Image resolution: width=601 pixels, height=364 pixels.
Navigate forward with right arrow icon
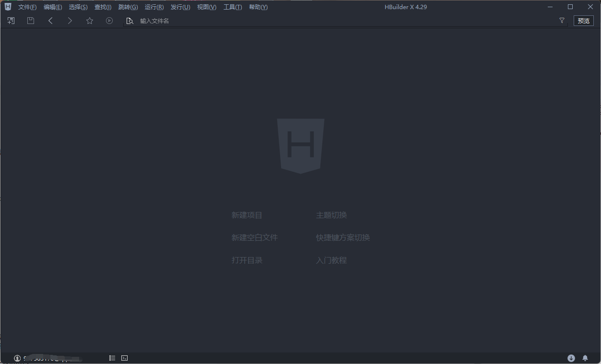pyautogui.click(x=70, y=21)
